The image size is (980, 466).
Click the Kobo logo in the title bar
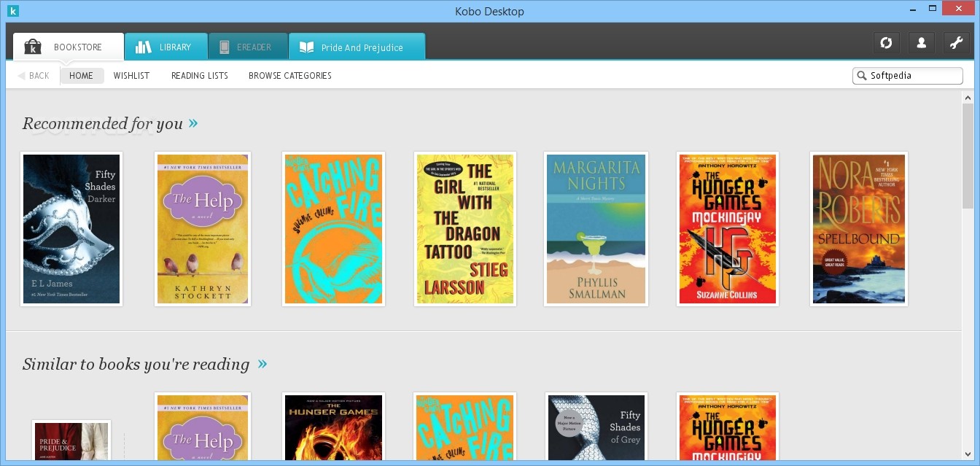coord(12,11)
